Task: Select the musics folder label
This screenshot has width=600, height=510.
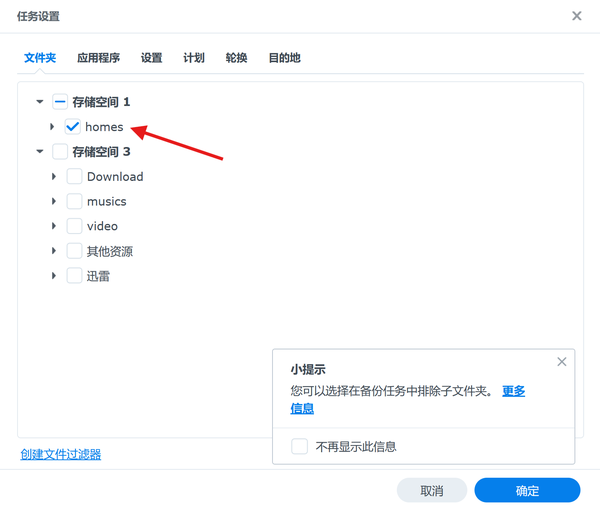Action: [x=107, y=201]
